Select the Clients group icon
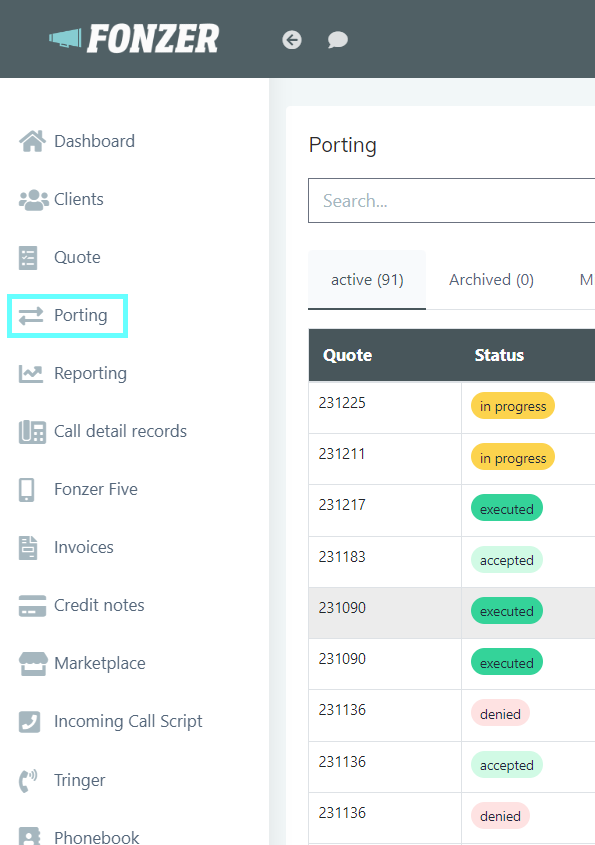 tap(33, 199)
